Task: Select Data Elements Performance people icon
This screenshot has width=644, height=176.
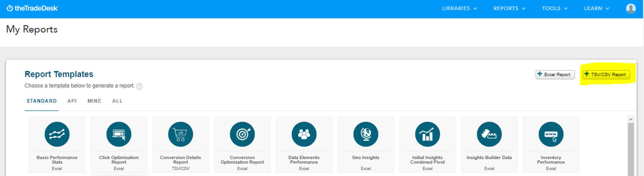Action: (x=304, y=134)
